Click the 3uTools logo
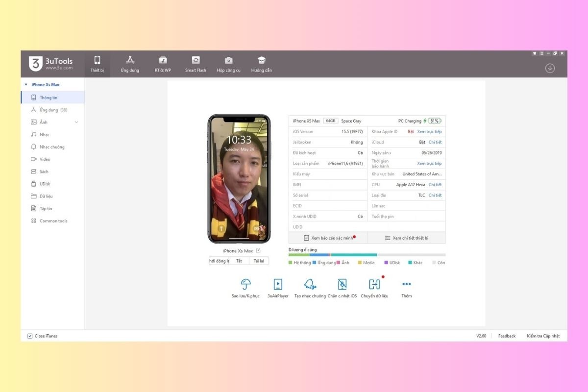Image resolution: width=588 pixels, height=392 pixels. pos(50,64)
